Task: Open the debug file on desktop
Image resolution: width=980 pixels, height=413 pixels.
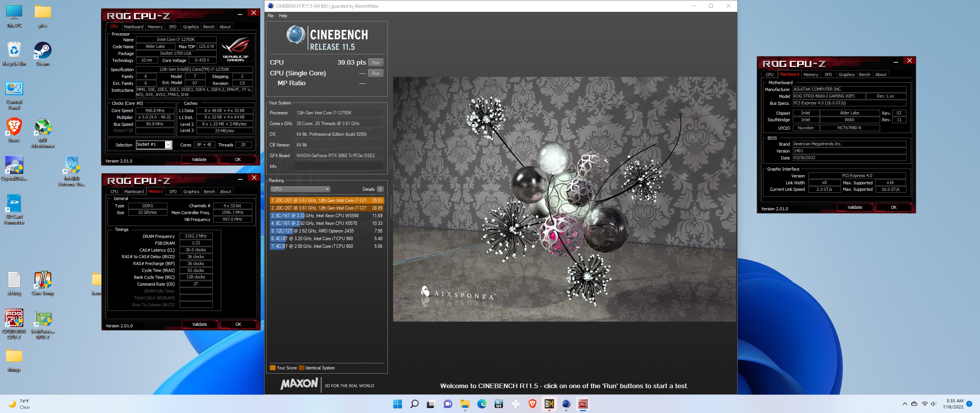Action: click(14, 283)
